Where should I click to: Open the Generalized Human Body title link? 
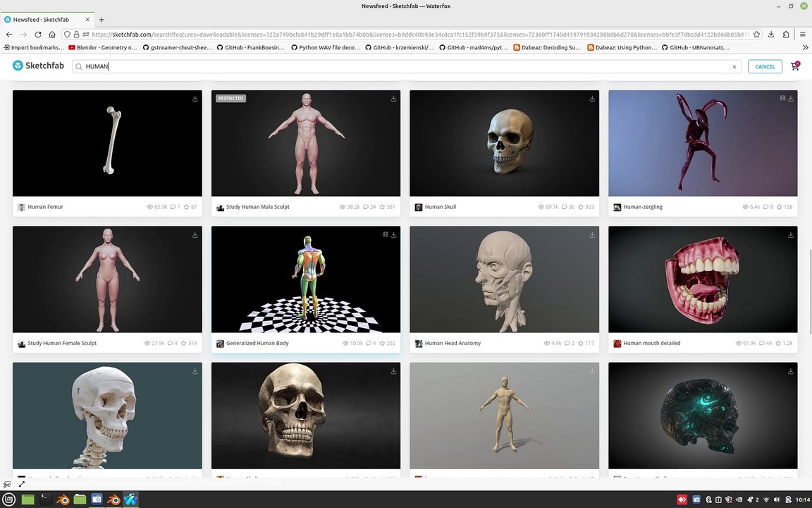point(257,343)
